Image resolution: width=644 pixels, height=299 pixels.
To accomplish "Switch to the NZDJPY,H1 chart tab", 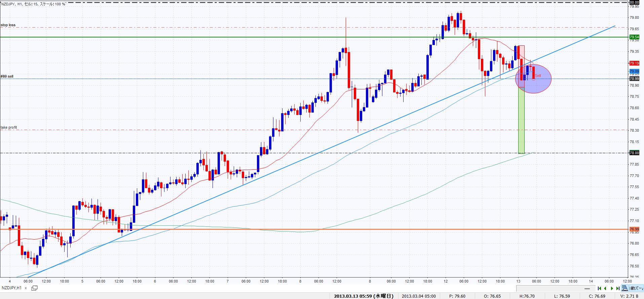I will [12, 288].
